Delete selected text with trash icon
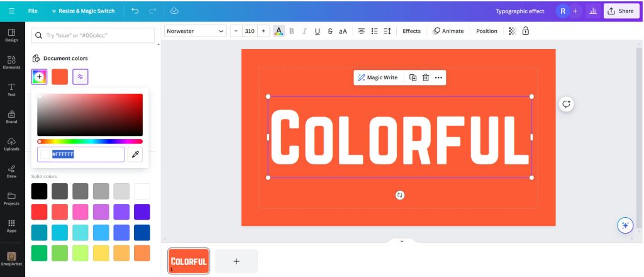The image size is (644, 277). click(x=426, y=77)
